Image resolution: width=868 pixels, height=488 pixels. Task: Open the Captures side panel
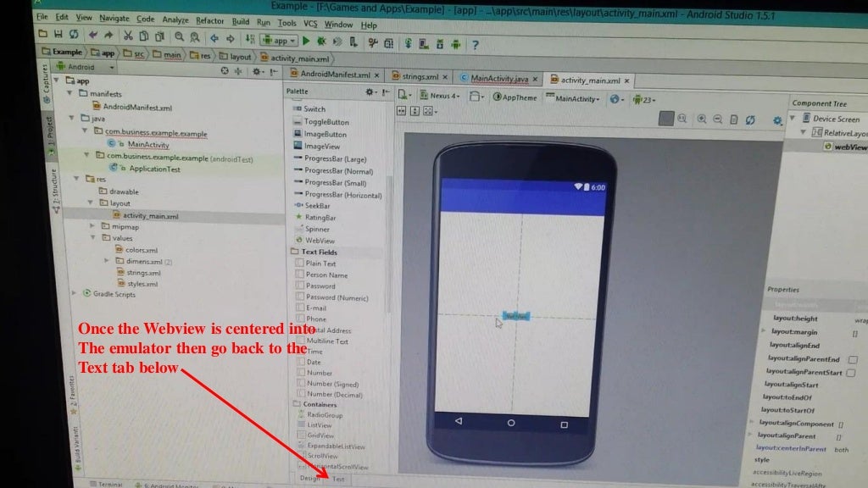(46, 83)
